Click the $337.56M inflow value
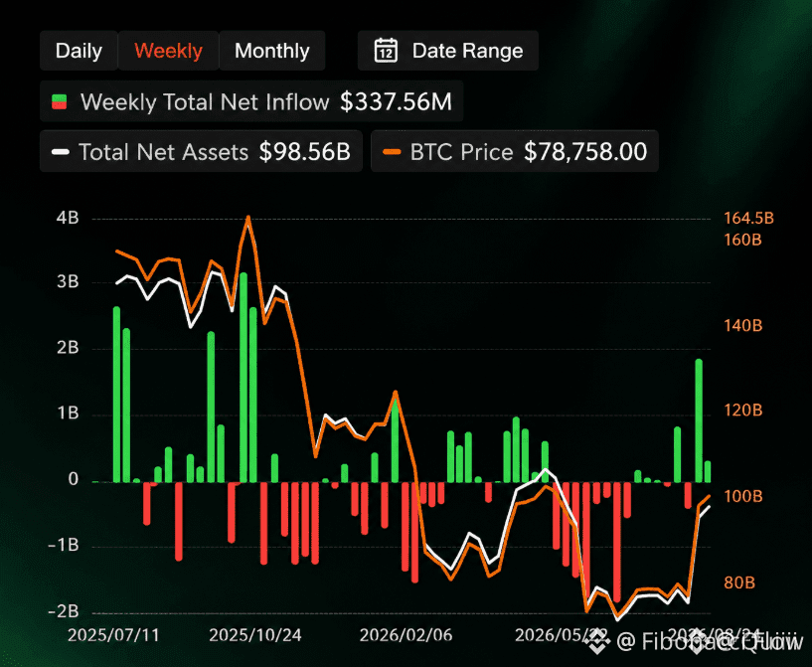Viewport: 812px width, 667px height. coord(396,101)
